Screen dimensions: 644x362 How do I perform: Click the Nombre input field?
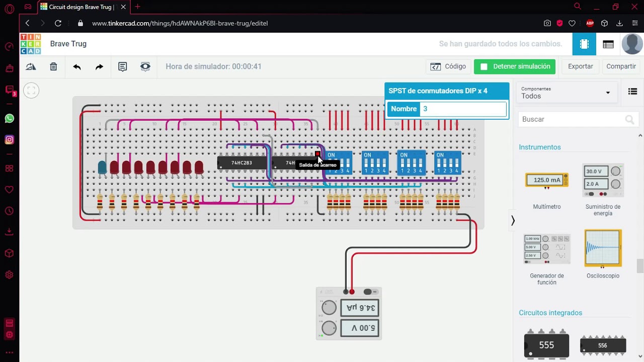463,109
